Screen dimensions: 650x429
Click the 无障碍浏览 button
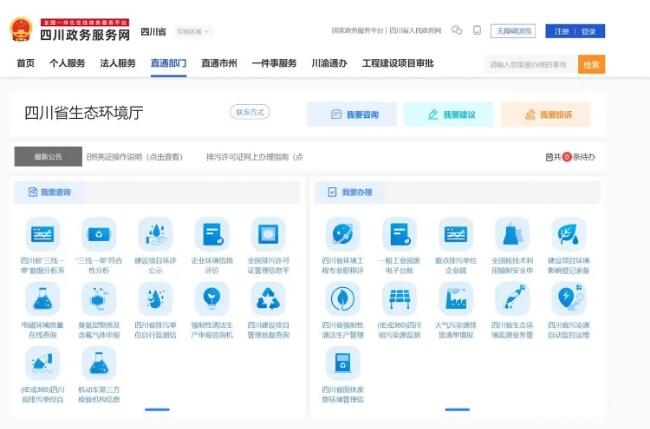pos(513,31)
